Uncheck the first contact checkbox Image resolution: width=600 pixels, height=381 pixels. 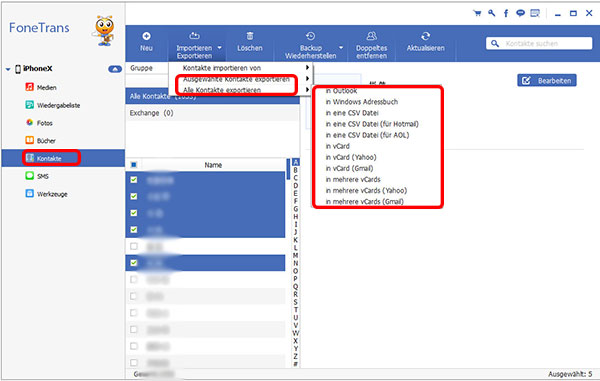click(134, 179)
